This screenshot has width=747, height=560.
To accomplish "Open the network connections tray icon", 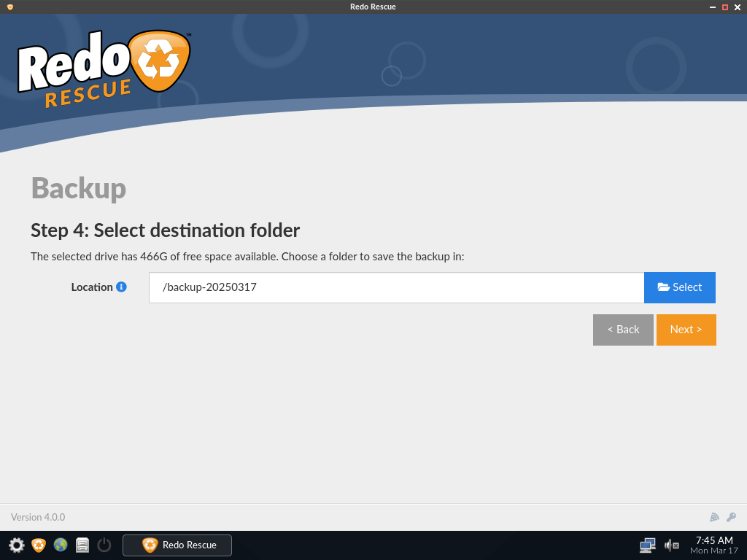I will pyautogui.click(x=648, y=545).
